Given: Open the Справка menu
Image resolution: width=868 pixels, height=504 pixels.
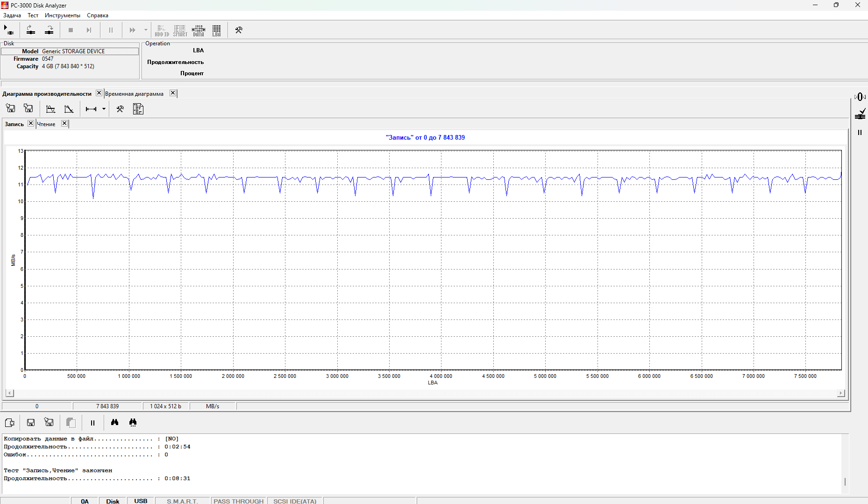Looking at the screenshot, I should click(x=98, y=15).
